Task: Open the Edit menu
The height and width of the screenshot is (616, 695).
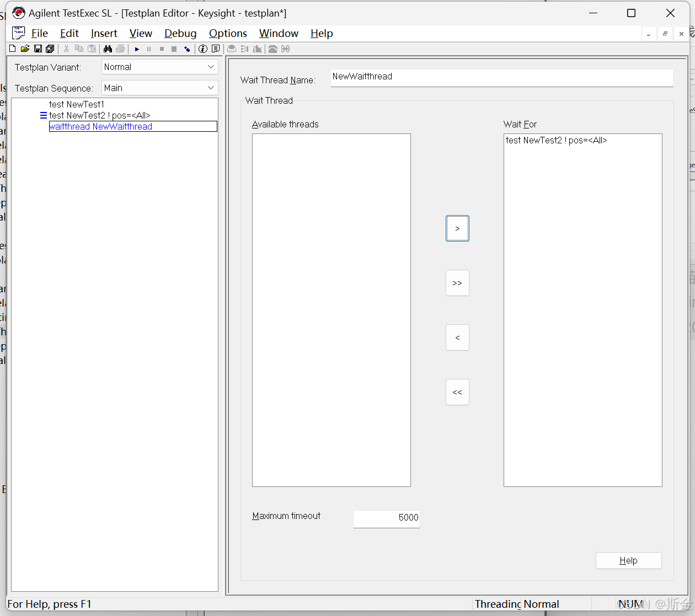Action: click(x=69, y=33)
